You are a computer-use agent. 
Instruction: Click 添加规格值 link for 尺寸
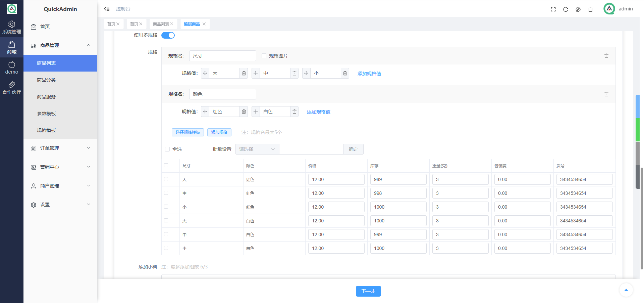pos(369,74)
